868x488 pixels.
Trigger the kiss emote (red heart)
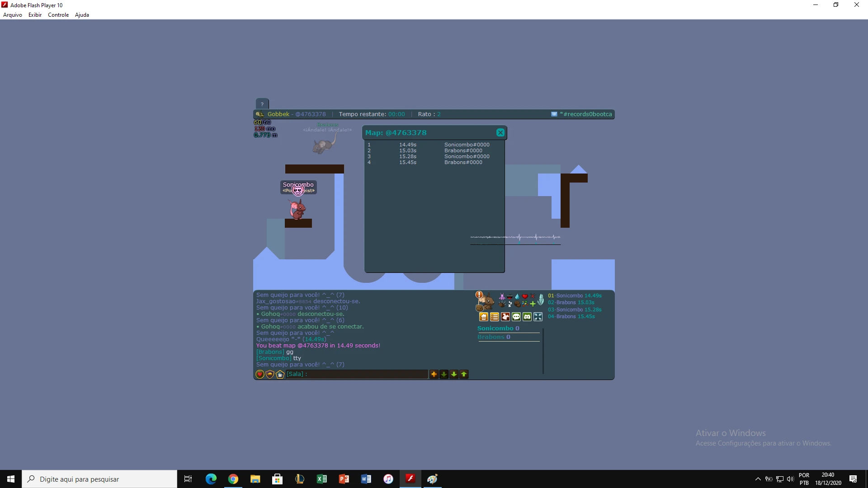pos(525,296)
